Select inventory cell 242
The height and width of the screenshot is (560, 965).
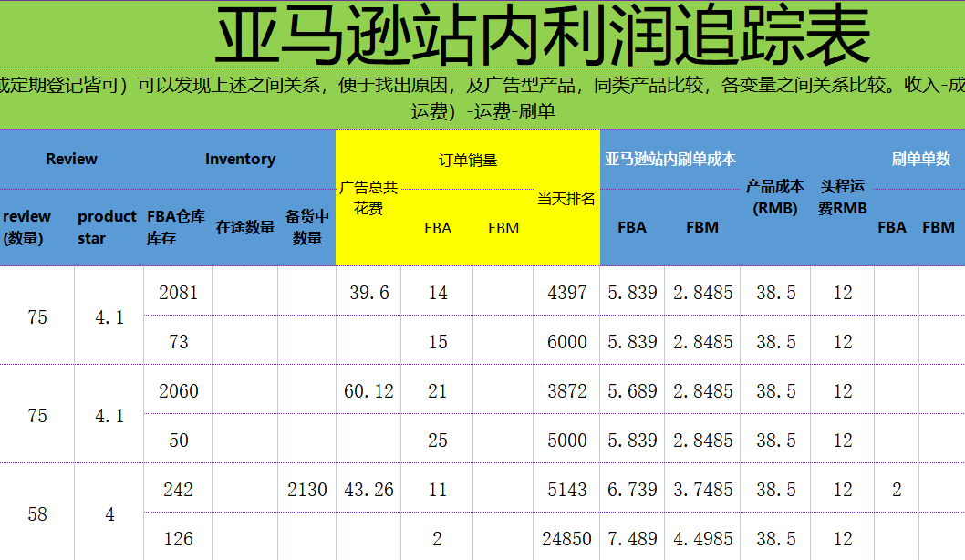pos(179,489)
